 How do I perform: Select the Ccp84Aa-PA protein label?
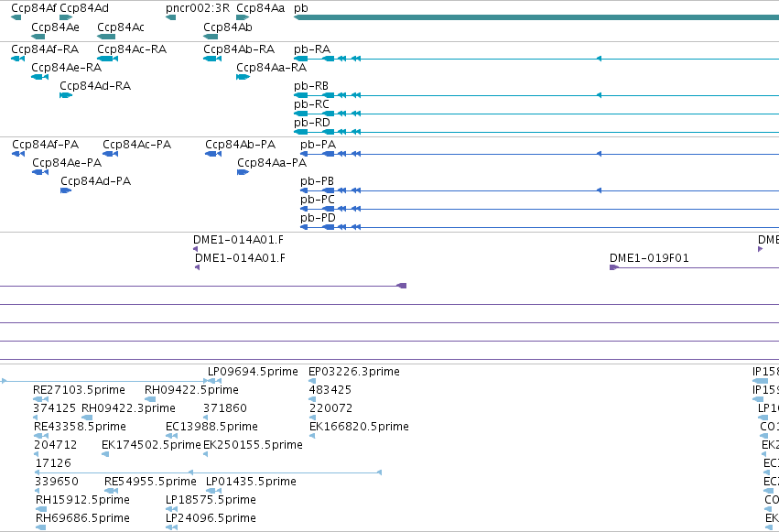tap(272, 163)
